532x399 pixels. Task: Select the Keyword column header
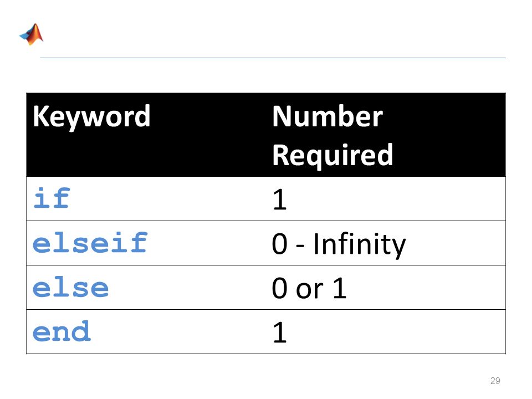point(91,116)
